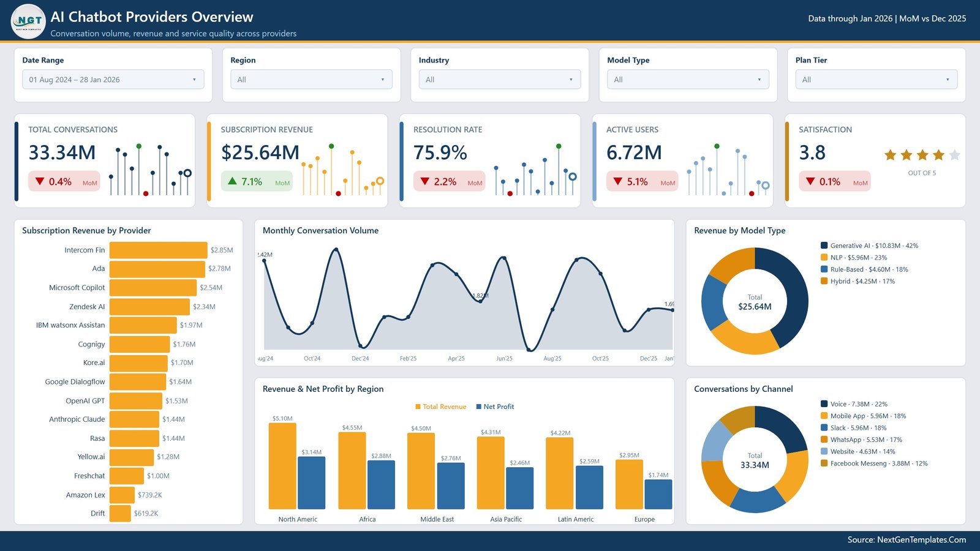Click the Subscription Revenue up-arrow MoM icon

[x=232, y=181]
